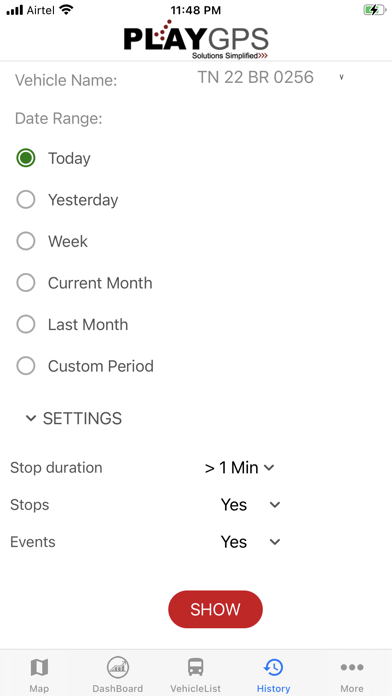The height and width of the screenshot is (696, 392).
Task: Tap the battery status icon
Action: point(375,10)
